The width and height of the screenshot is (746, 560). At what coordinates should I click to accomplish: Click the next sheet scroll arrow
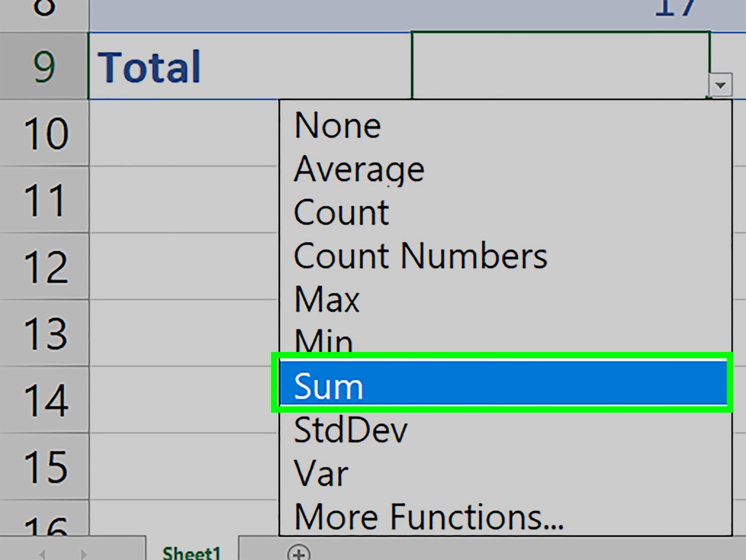83,554
